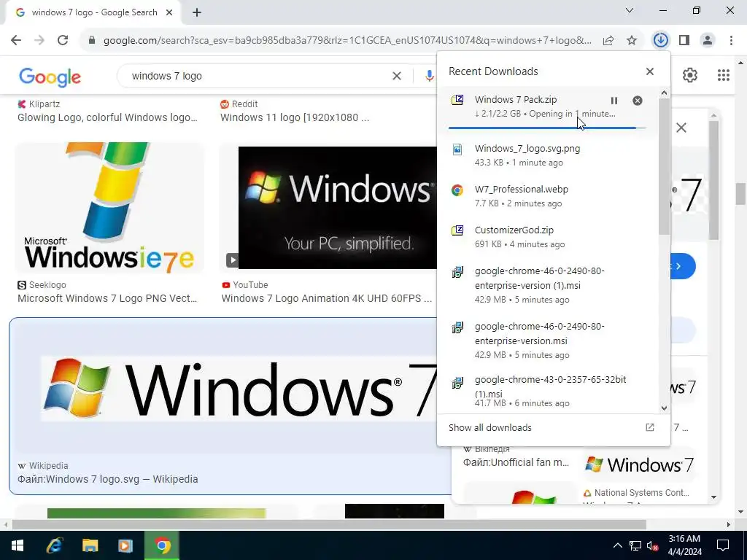Open tab search chevron
This screenshot has height=560, width=747.
630,10
